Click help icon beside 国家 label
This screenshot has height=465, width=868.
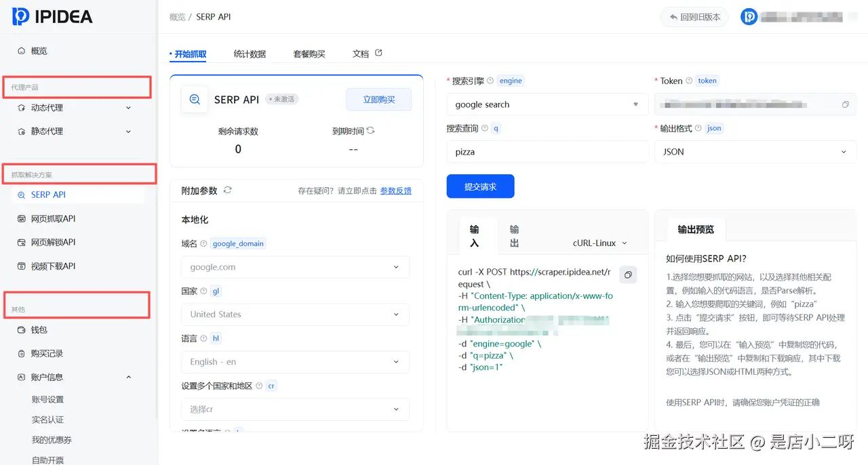[x=203, y=291]
